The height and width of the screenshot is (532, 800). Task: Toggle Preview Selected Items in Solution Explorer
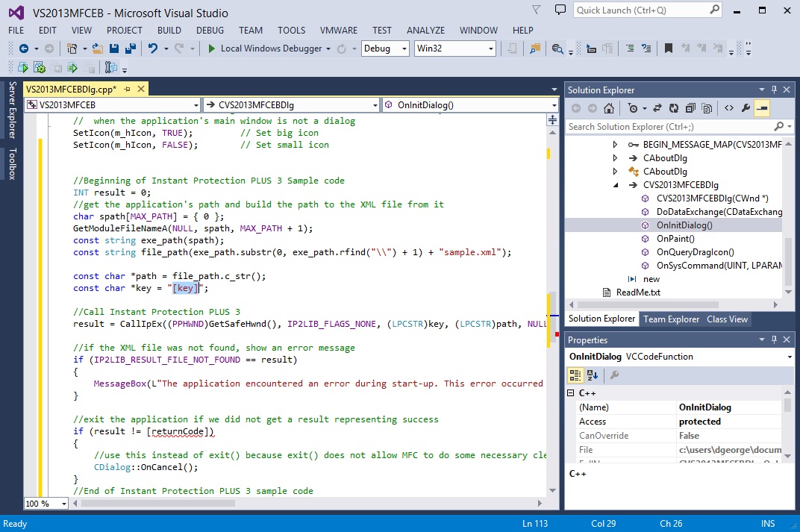[x=762, y=108]
